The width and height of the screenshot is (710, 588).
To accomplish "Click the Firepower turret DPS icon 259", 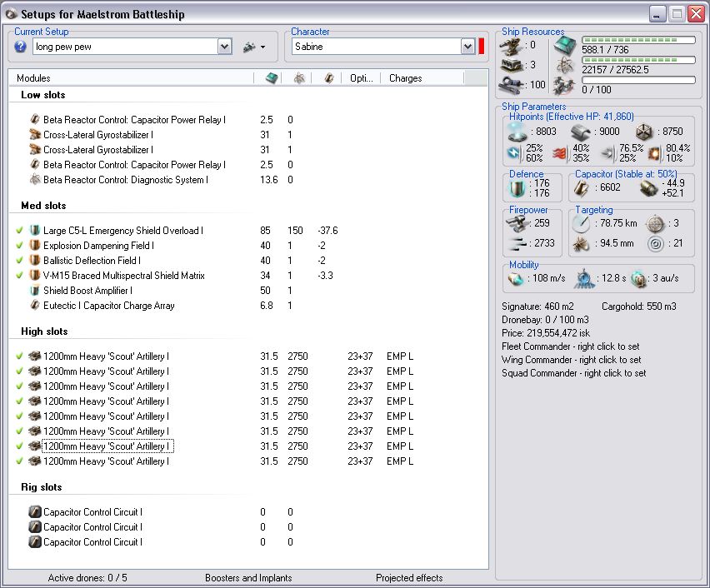I will (x=517, y=222).
